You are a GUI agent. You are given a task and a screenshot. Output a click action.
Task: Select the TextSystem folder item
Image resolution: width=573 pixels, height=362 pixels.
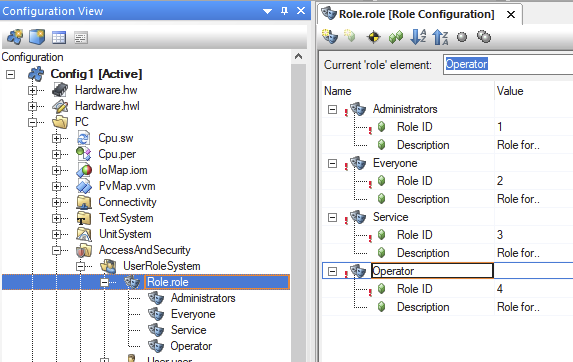[x=126, y=218]
